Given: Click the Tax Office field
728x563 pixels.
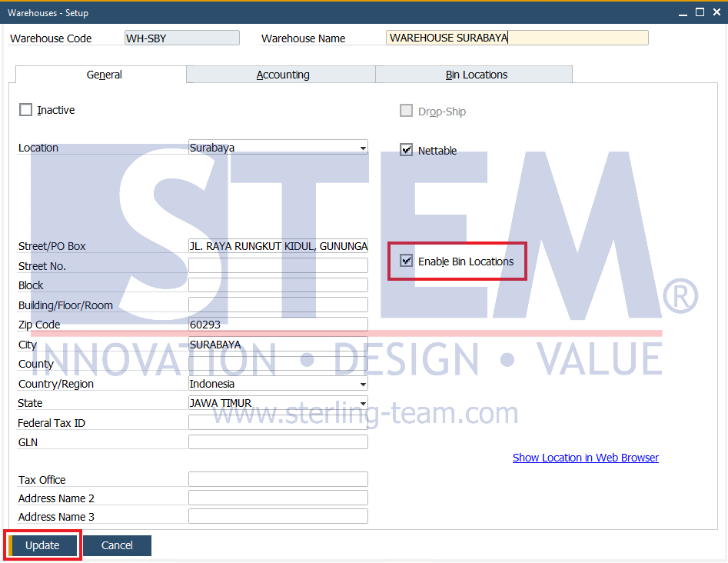Looking at the screenshot, I should click(x=278, y=479).
